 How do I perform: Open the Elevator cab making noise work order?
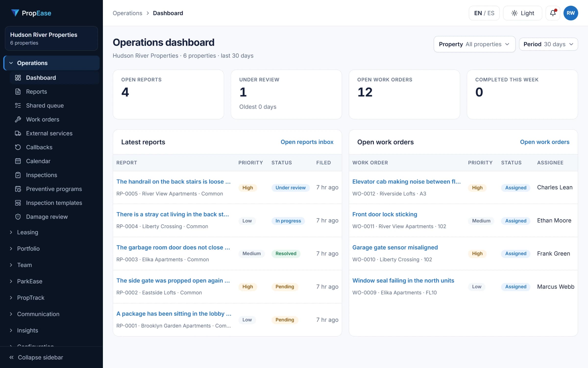[406, 182]
